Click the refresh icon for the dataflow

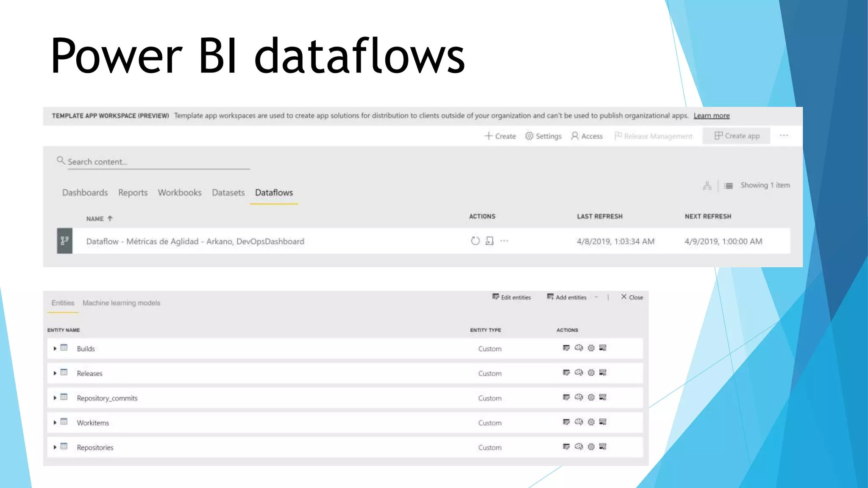(x=475, y=241)
